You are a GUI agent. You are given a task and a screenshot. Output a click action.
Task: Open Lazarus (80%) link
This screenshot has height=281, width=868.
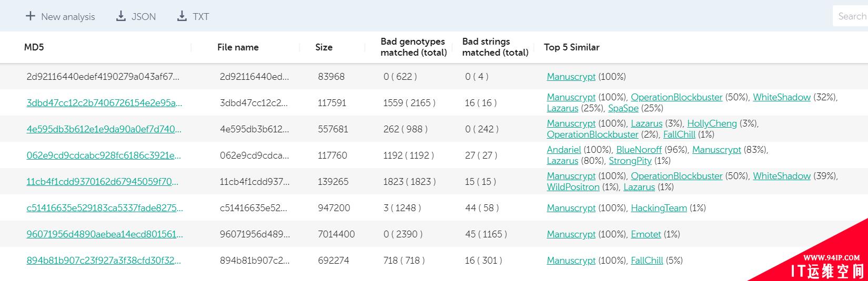point(562,161)
